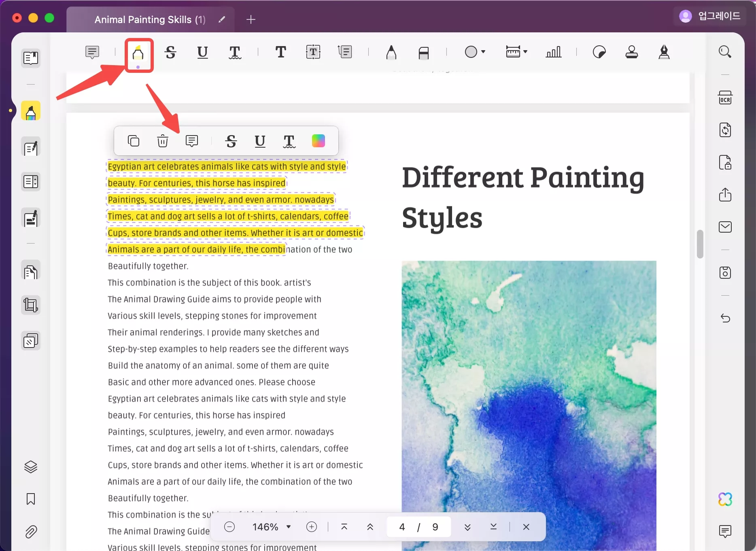Add a note to the highlight in popup toolbar

[x=192, y=141]
